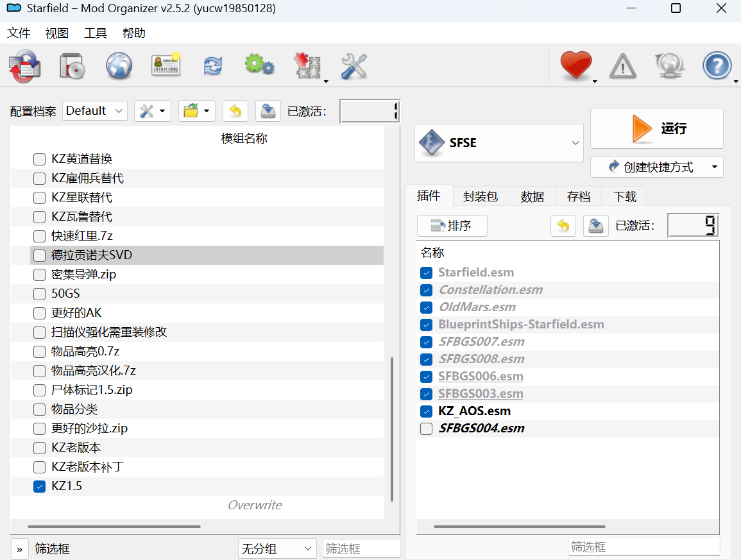Click the 模组名称 column header

pos(244,139)
